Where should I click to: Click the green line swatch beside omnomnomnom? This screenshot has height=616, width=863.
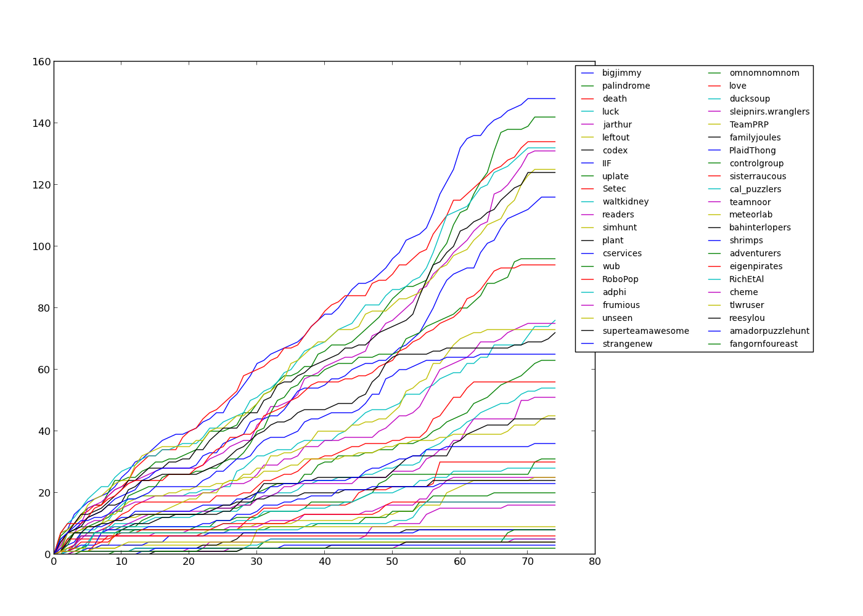tap(714, 73)
